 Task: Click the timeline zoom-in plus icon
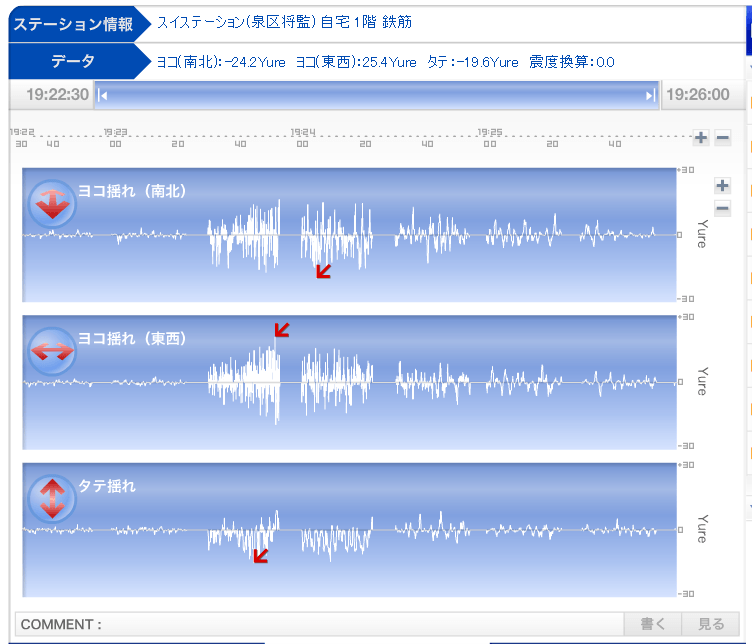[x=701, y=138]
